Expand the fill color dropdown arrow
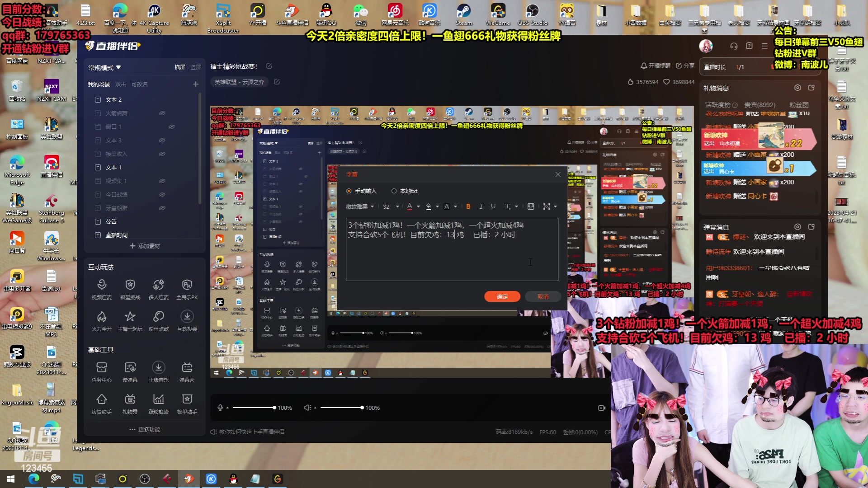The image size is (868, 488). pyautogui.click(x=437, y=206)
